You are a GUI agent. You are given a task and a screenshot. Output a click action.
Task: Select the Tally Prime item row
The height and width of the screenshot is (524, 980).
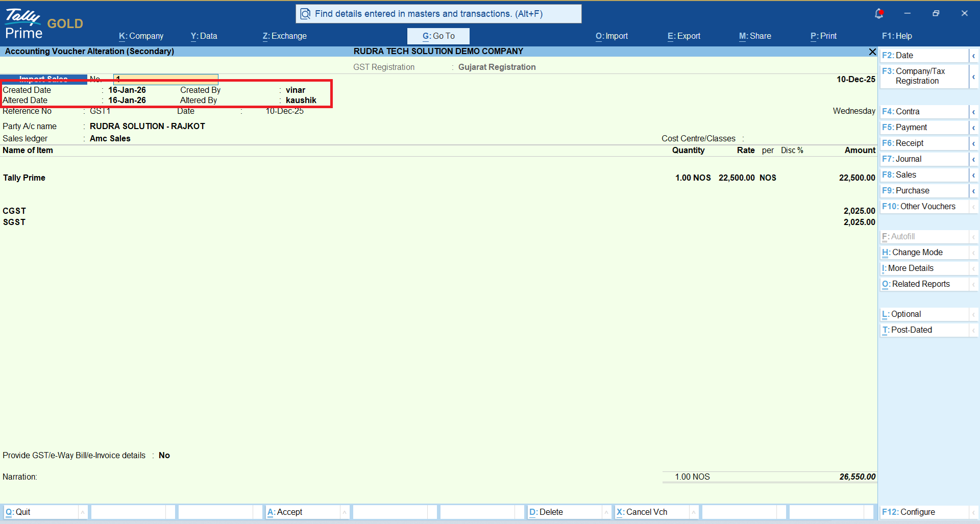pyautogui.click(x=24, y=178)
